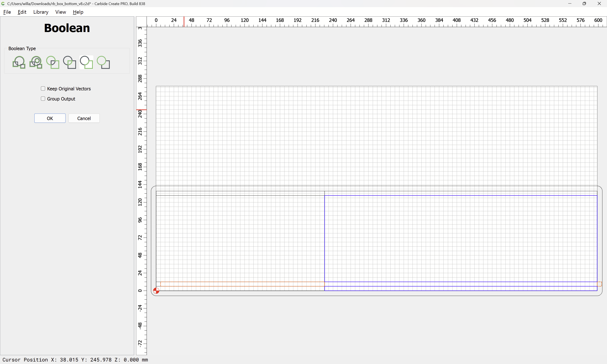Enable Keep Original Vectors checkbox
This screenshot has height=364, width=607.
tap(43, 88)
